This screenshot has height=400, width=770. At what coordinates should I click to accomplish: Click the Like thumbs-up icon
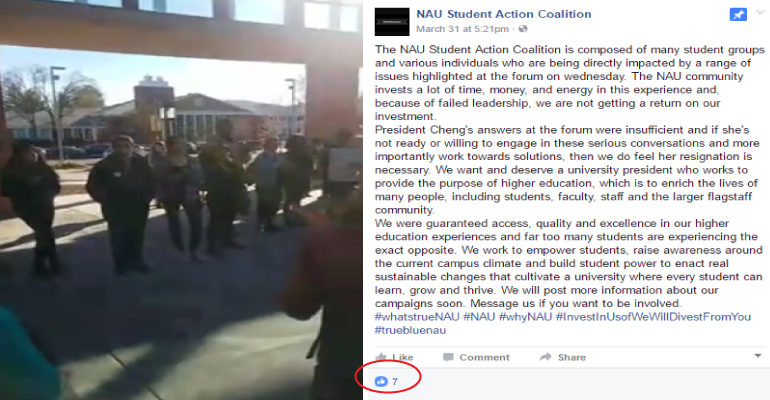pyautogui.click(x=381, y=357)
